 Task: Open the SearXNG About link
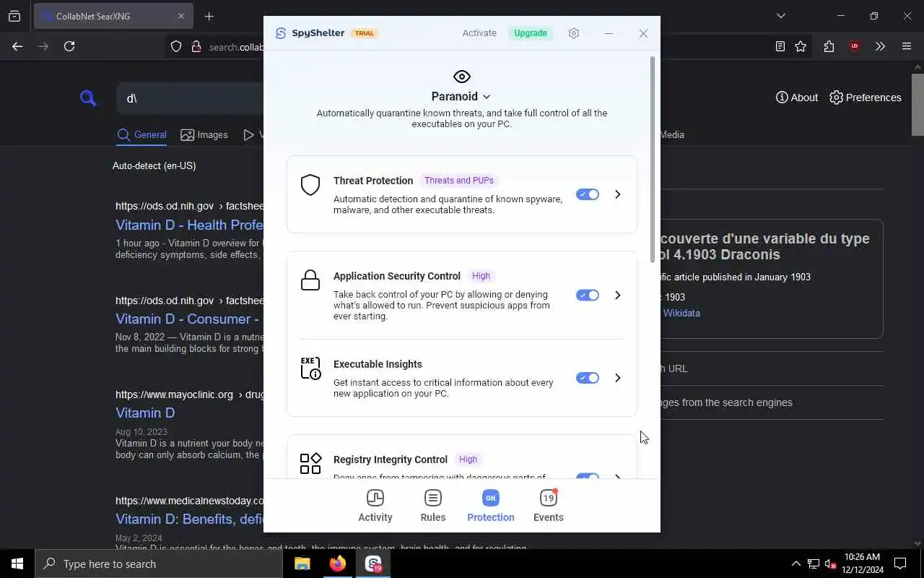pos(797,98)
